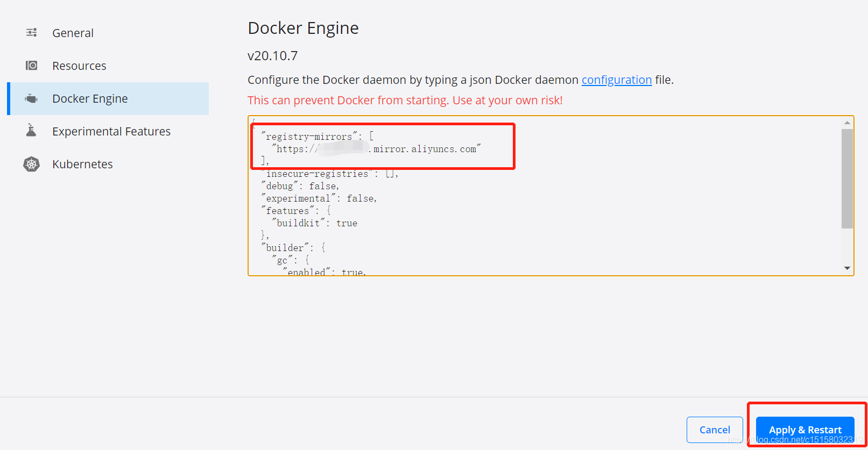Click the "insecure-registries" line
This screenshot has height=450, width=868.
pos(330,174)
